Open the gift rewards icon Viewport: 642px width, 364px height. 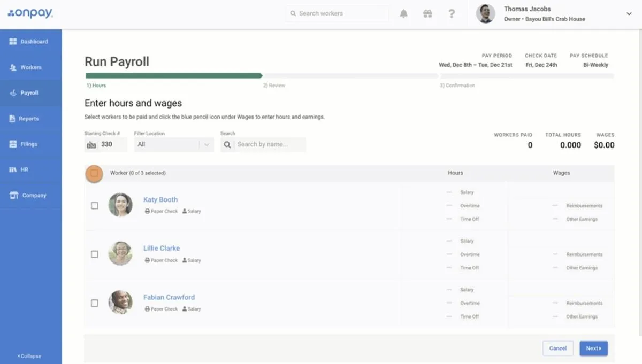click(x=427, y=14)
